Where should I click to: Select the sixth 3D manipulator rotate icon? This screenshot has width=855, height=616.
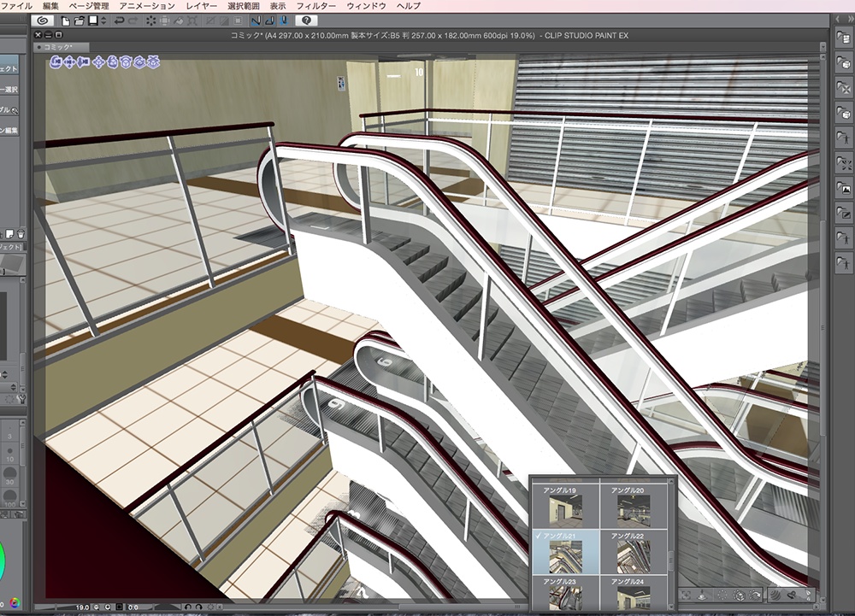[126, 62]
